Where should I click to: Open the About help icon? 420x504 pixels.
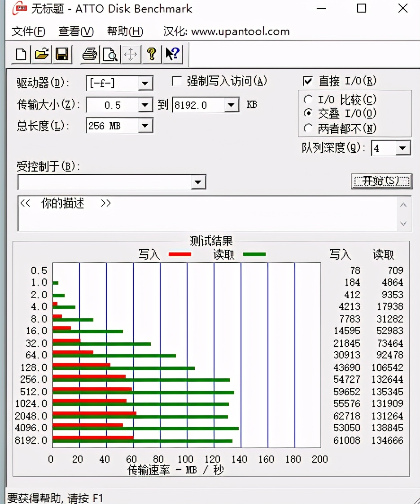152,54
